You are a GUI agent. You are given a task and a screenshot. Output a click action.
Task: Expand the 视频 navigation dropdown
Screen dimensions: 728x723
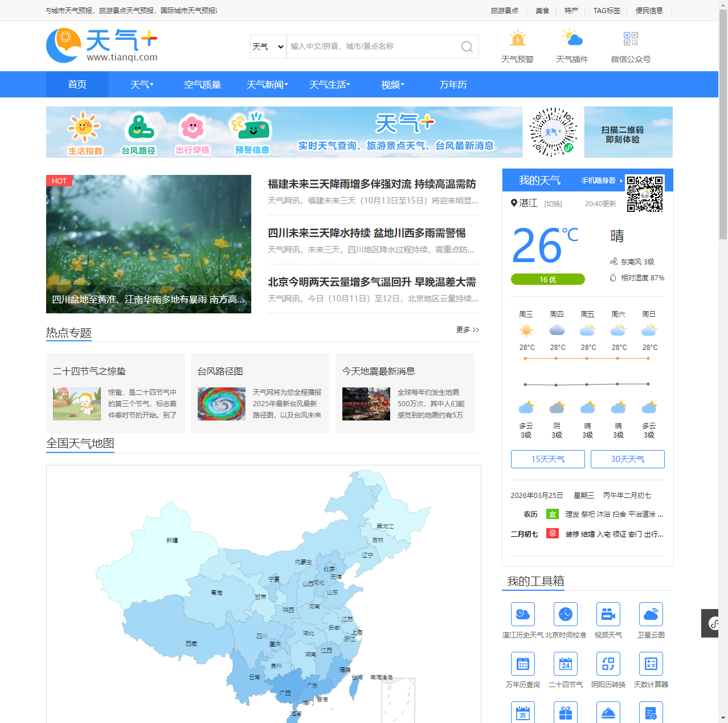click(392, 85)
